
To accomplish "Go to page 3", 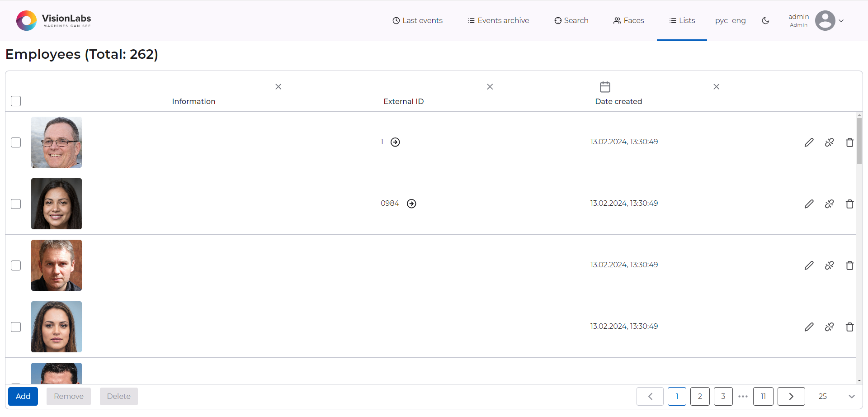I will (723, 396).
